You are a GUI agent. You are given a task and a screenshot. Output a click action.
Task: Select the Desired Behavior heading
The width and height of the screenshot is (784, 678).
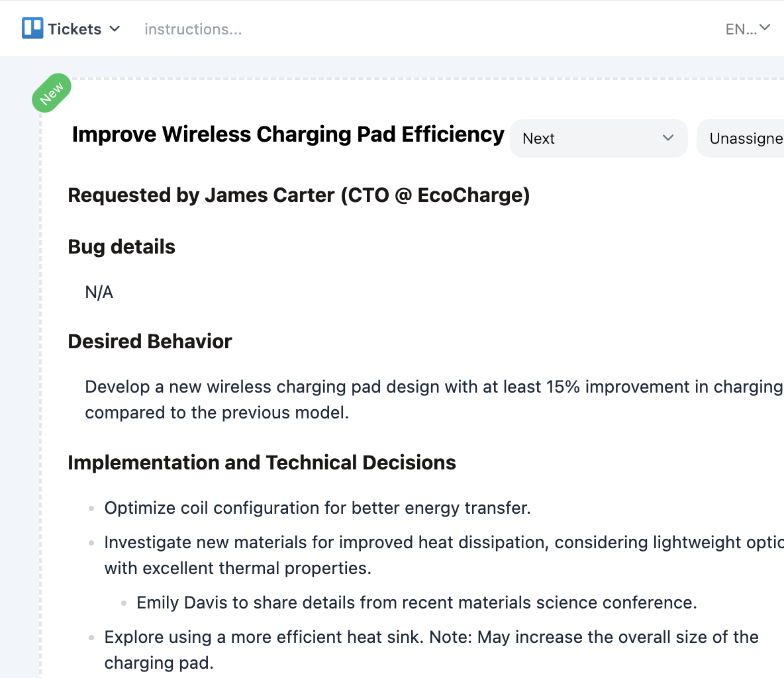pos(150,342)
